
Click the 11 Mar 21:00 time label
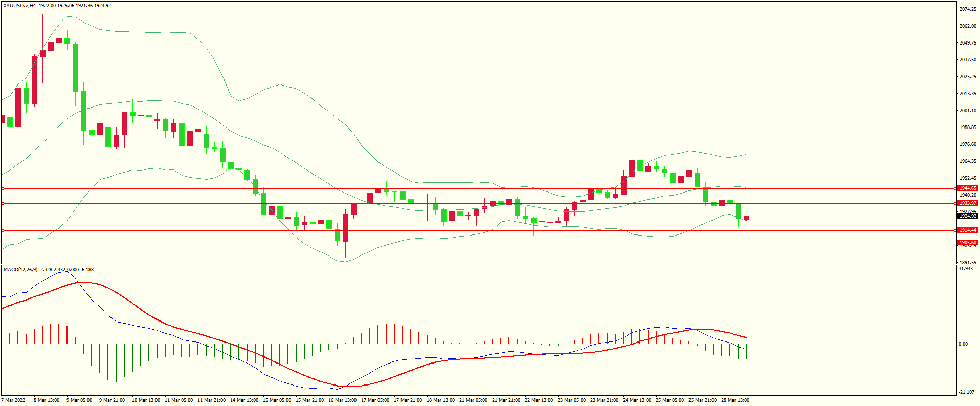(x=211, y=400)
